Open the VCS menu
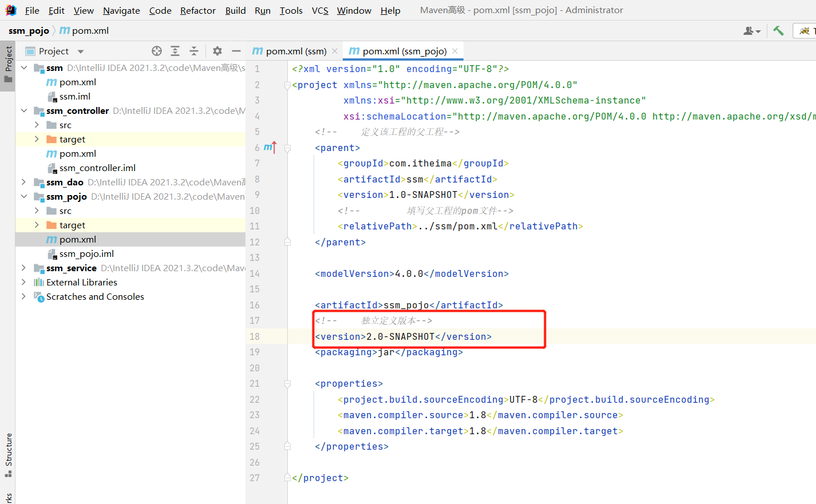This screenshot has width=816, height=504. click(320, 10)
